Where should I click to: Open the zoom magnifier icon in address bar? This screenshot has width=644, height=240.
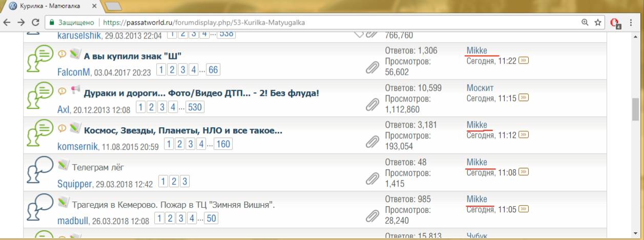click(585, 23)
